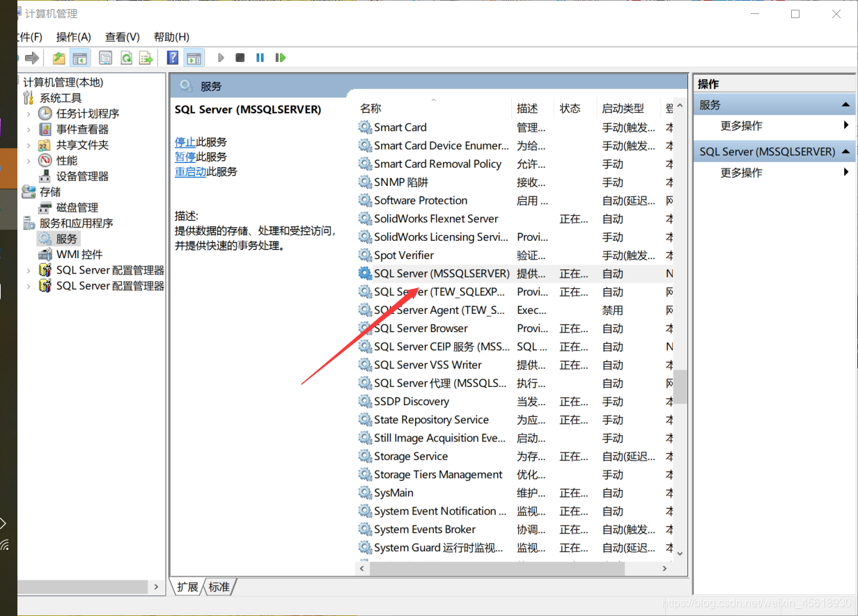The width and height of the screenshot is (858, 616).
Task: Select Storage Service row
Action: (514, 457)
